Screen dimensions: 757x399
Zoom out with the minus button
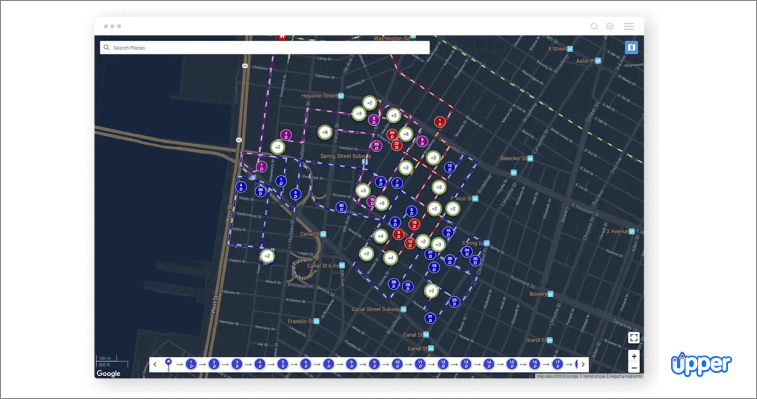coord(634,368)
